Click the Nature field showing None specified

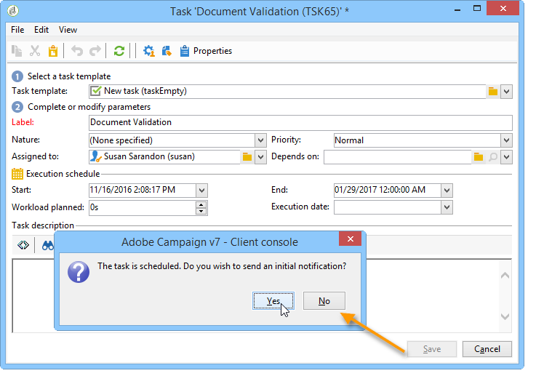(x=172, y=140)
